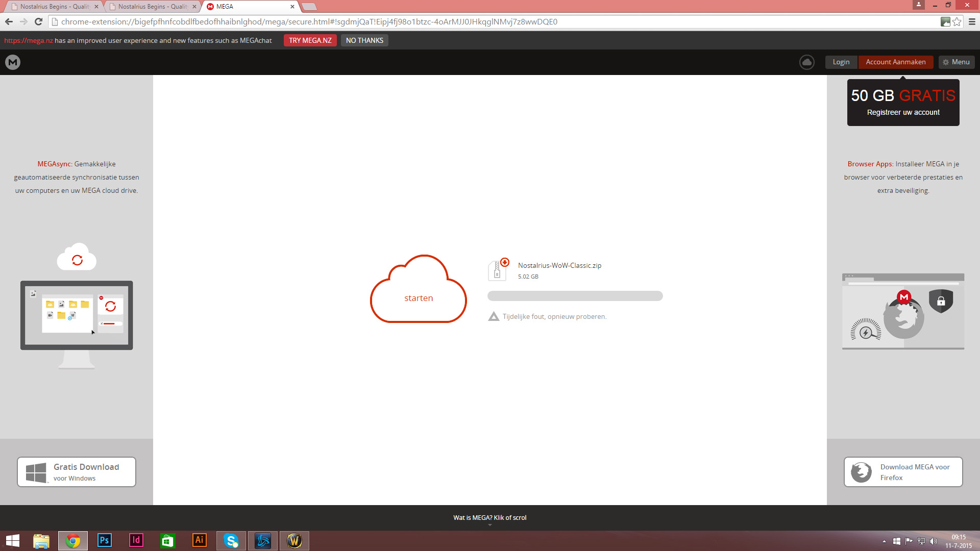
Task: Click the starten cloud download button
Action: pos(419,289)
